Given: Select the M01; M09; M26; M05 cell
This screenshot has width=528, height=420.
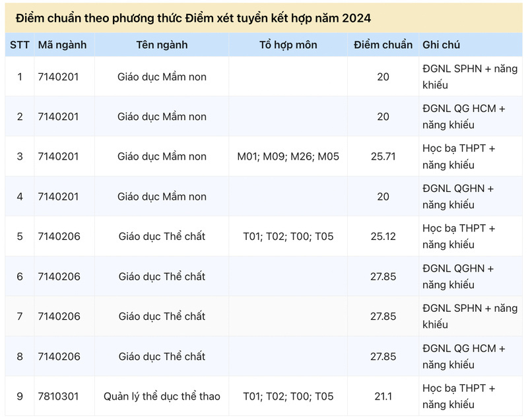Looking at the screenshot, I should click(x=288, y=156).
